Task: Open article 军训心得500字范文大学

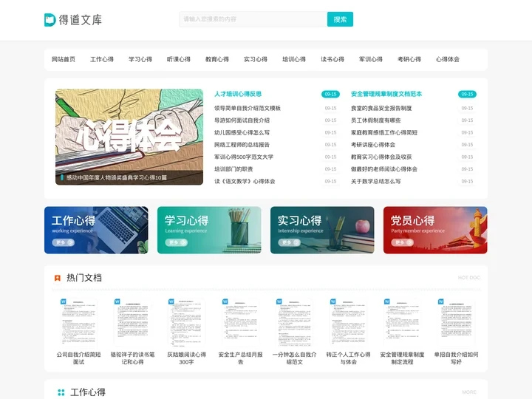Action: 244,157
